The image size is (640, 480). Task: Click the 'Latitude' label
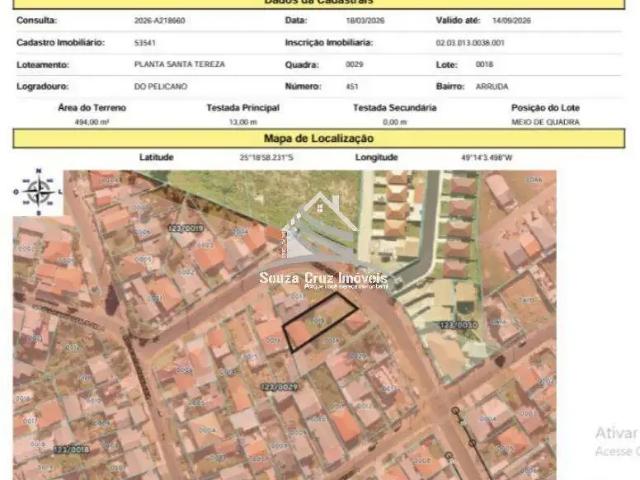coord(156,157)
